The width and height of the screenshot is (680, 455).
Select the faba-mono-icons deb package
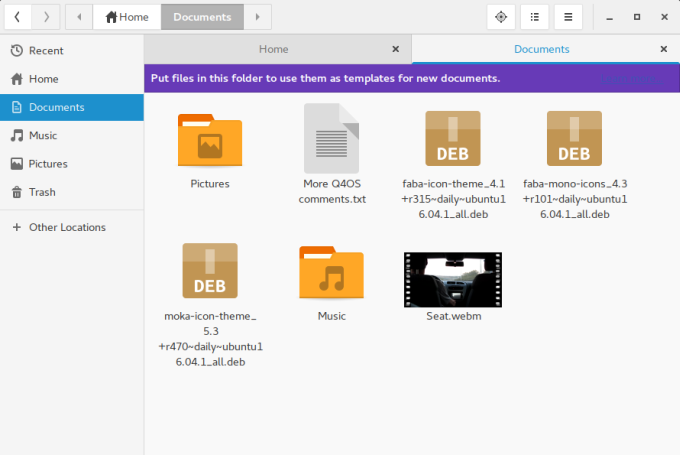pyautogui.click(x=574, y=138)
